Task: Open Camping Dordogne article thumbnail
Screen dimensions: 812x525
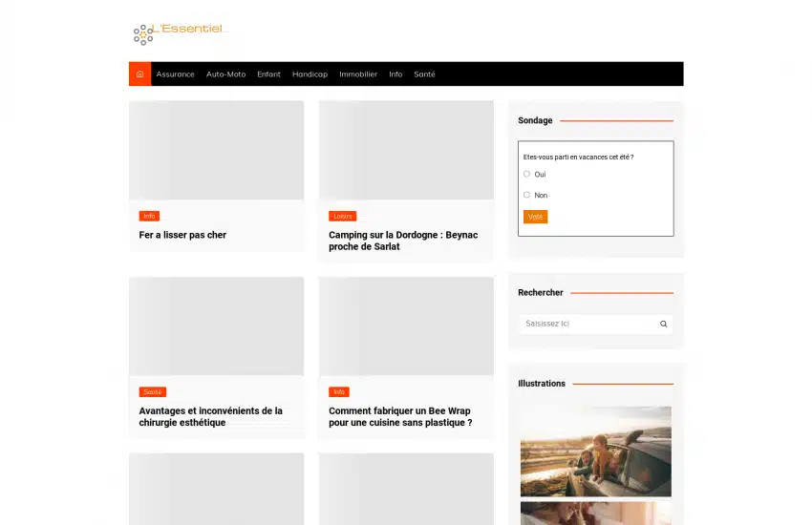Action: click(x=406, y=150)
